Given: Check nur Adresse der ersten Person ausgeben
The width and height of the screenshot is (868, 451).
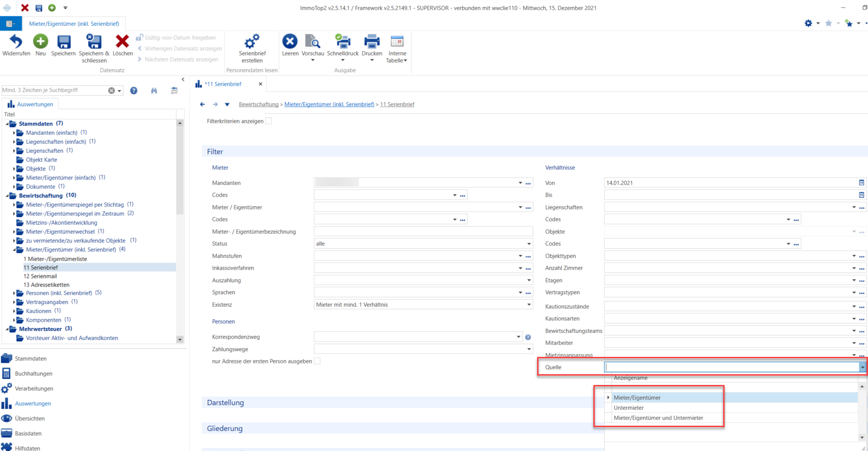Looking at the screenshot, I should click(317, 361).
